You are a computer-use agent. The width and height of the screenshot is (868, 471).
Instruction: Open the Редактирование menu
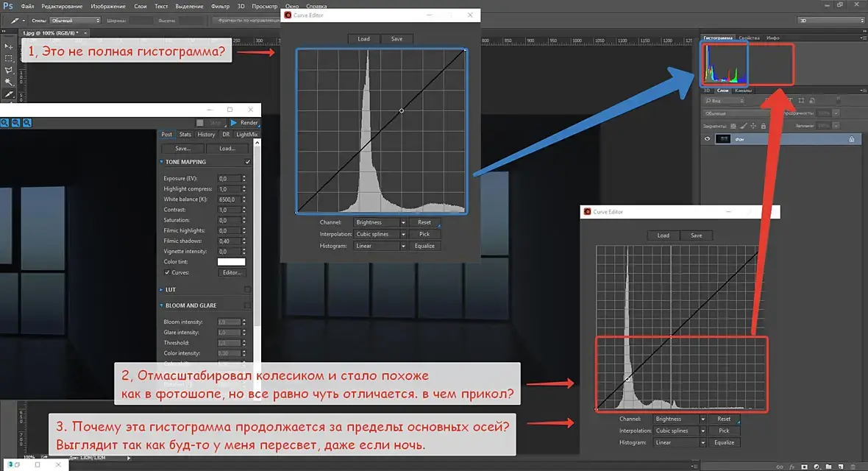(x=62, y=6)
